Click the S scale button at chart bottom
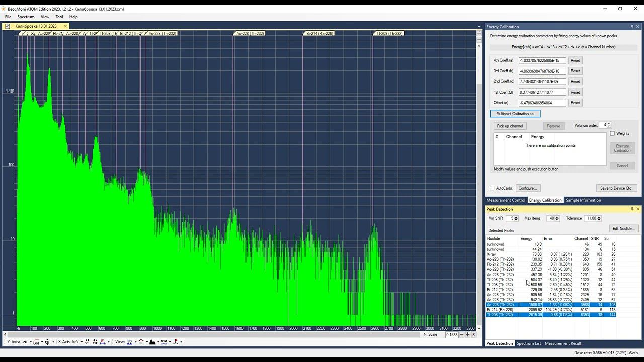Screen dimensions: 644x362 (474, 334)
